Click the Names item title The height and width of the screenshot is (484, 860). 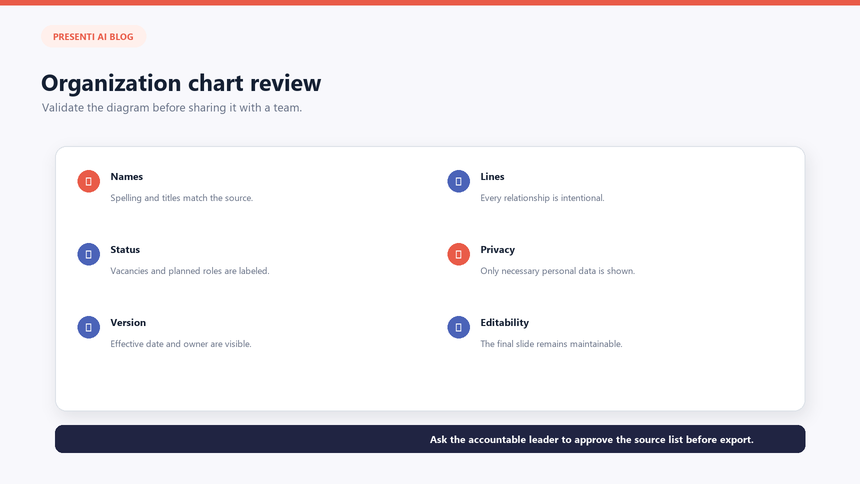(x=127, y=177)
